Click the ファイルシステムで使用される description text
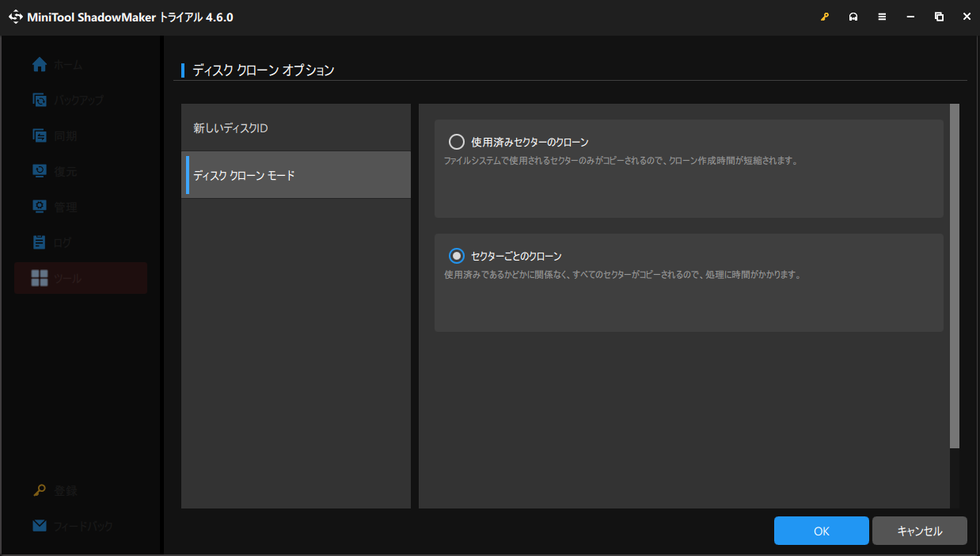The height and width of the screenshot is (556, 980). pyautogui.click(x=621, y=160)
